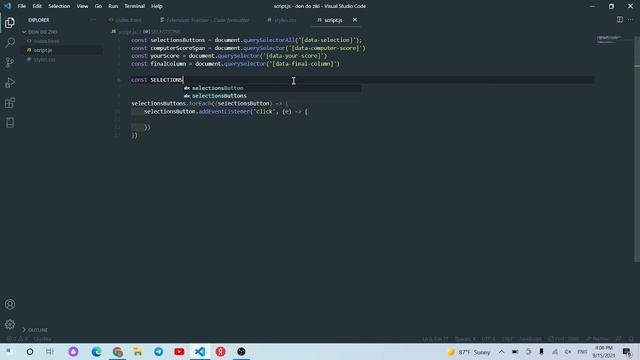
Task: Expand the OUTLINE section
Action: [x=35, y=330]
